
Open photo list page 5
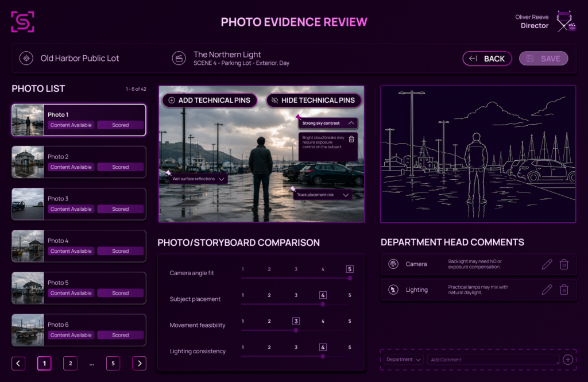[113, 363]
